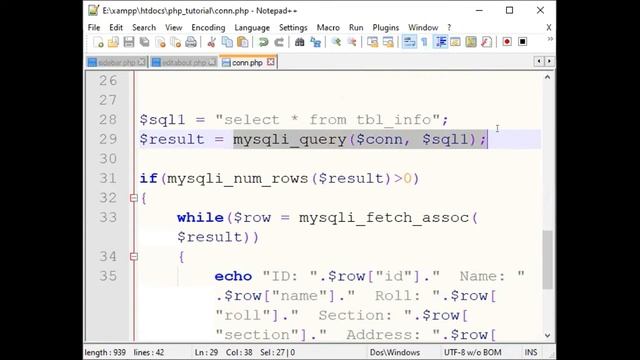Open the Window menu
Viewport: 640px width, 360px height.
[x=423, y=27]
